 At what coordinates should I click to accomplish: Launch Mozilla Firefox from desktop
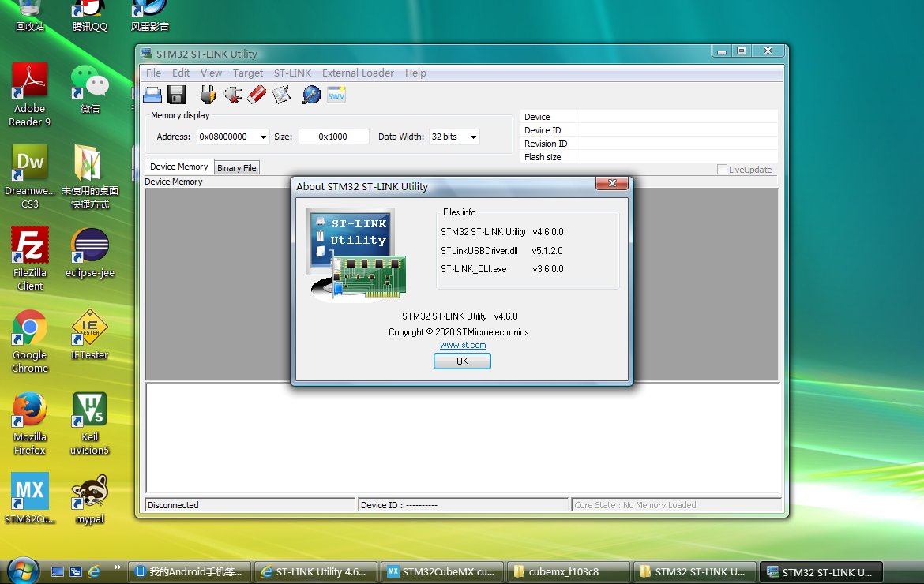click(x=30, y=424)
